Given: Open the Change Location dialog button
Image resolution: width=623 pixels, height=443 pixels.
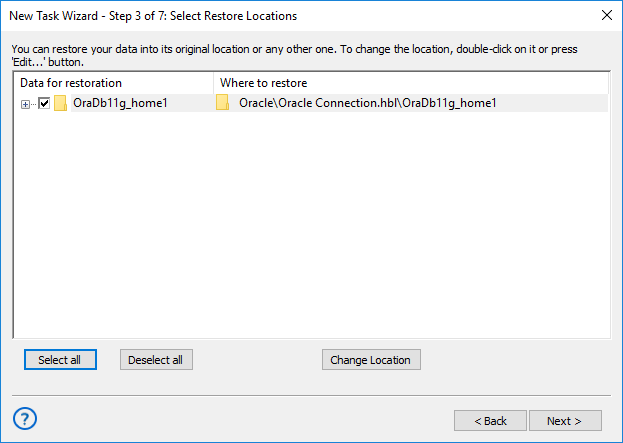Looking at the screenshot, I should coord(372,360).
